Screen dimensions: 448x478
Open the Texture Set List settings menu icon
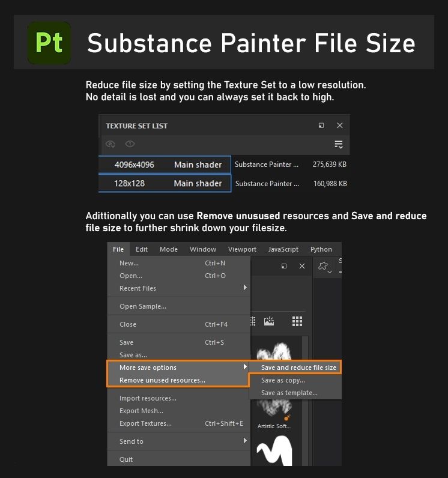tap(339, 144)
